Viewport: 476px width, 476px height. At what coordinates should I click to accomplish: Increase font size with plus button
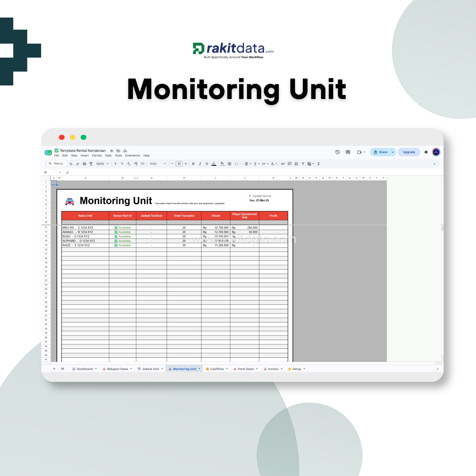(x=186, y=164)
